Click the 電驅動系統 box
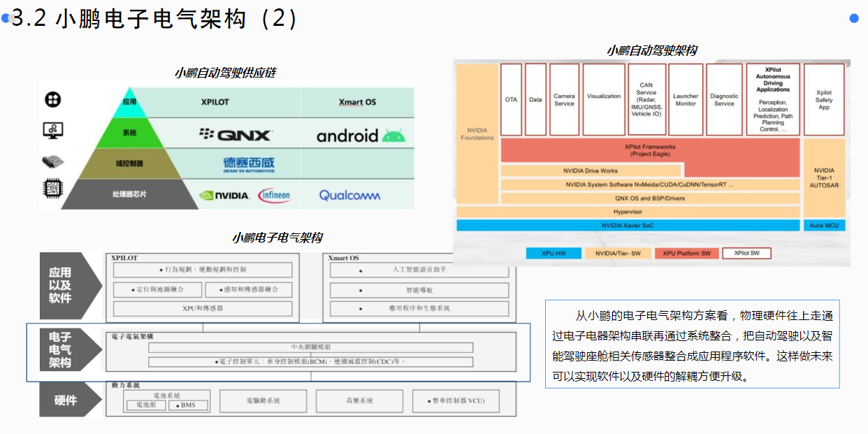This screenshot has height=434, width=868. click(263, 400)
